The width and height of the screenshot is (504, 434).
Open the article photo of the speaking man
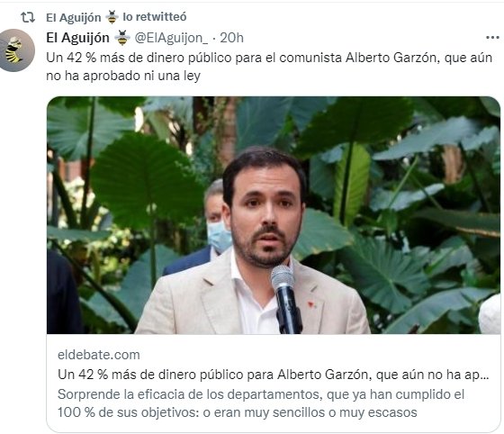[274, 215]
